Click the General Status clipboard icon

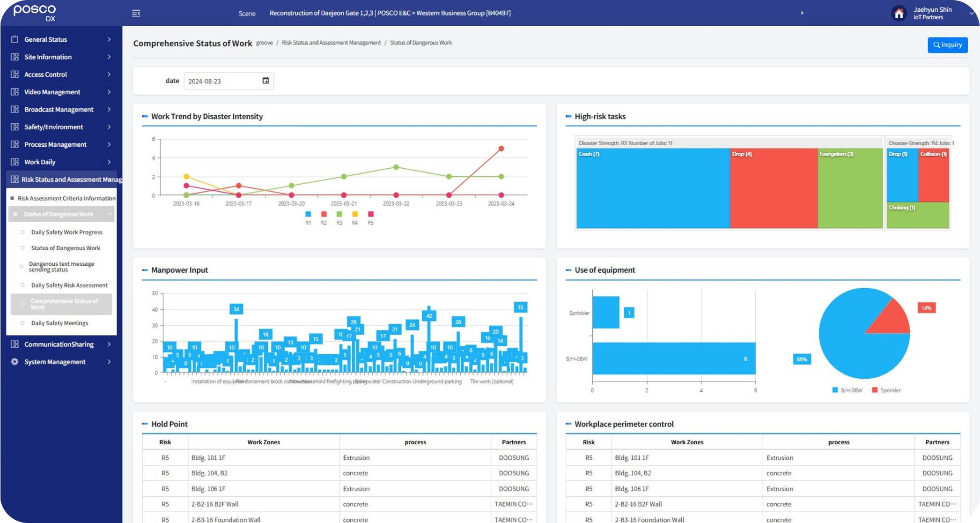tap(15, 39)
